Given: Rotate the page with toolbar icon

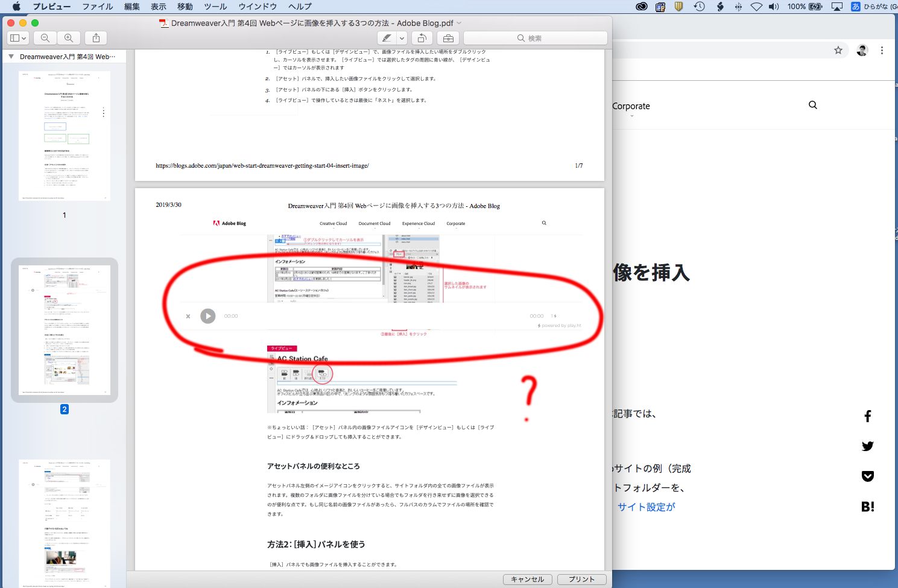Looking at the screenshot, I should pyautogui.click(x=422, y=38).
